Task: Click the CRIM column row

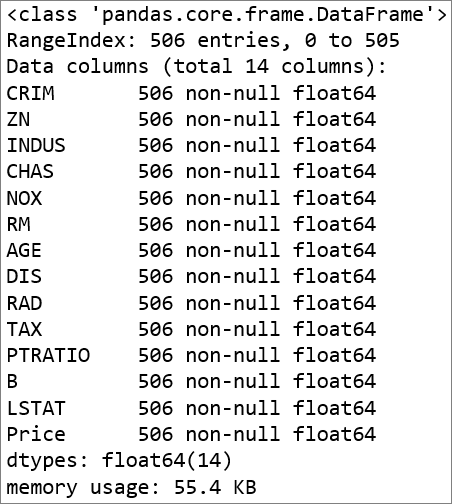Action: 191,93
